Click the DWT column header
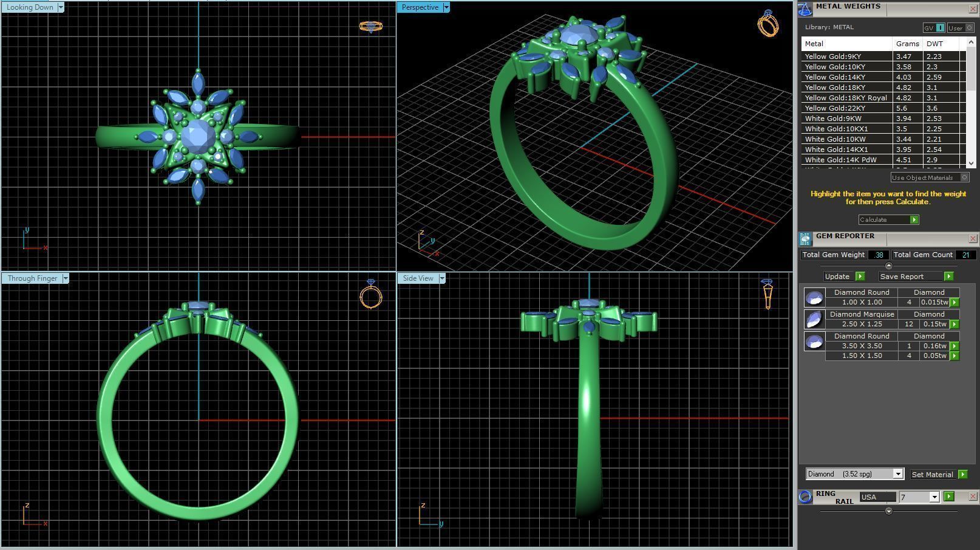This screenshot has width=980, height=550. click(x=941, y=44)
